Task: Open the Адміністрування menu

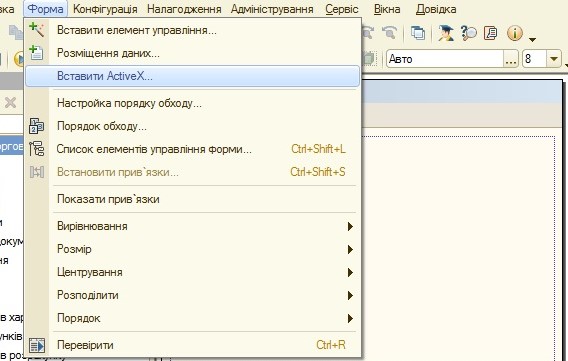Action: (272, 9)
